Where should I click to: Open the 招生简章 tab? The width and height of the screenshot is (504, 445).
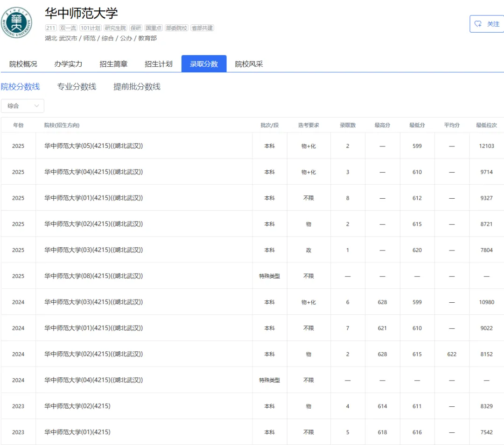(113, 64)
